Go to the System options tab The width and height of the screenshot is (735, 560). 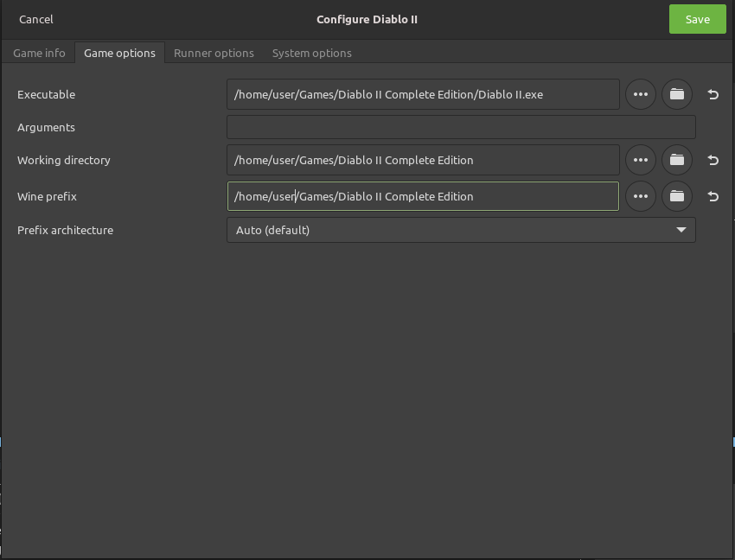click(x=311, y=53)
